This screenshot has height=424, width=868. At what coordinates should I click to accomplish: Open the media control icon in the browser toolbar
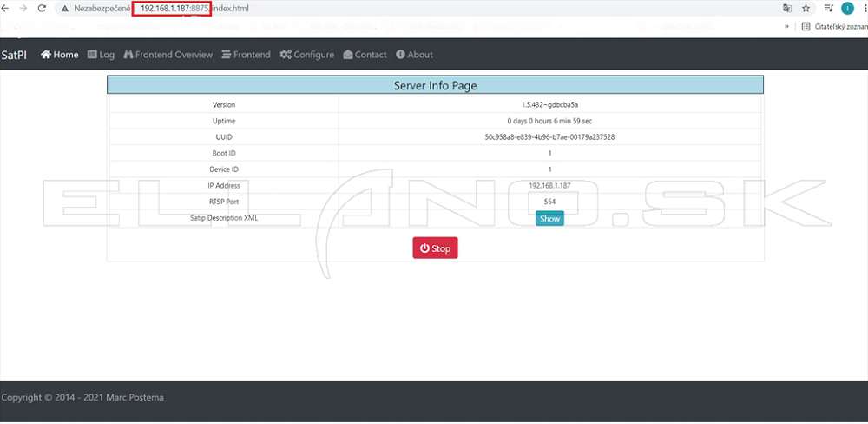tap(829, 9)
